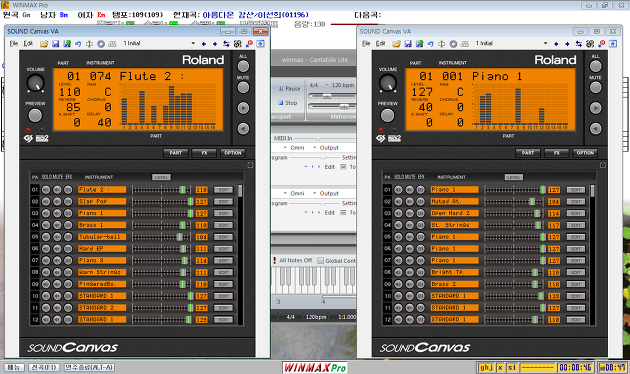Click next preset arrow in left Sound Canvas toolbar
This screenshot has width=630, height=374.
tap(215, 44)
